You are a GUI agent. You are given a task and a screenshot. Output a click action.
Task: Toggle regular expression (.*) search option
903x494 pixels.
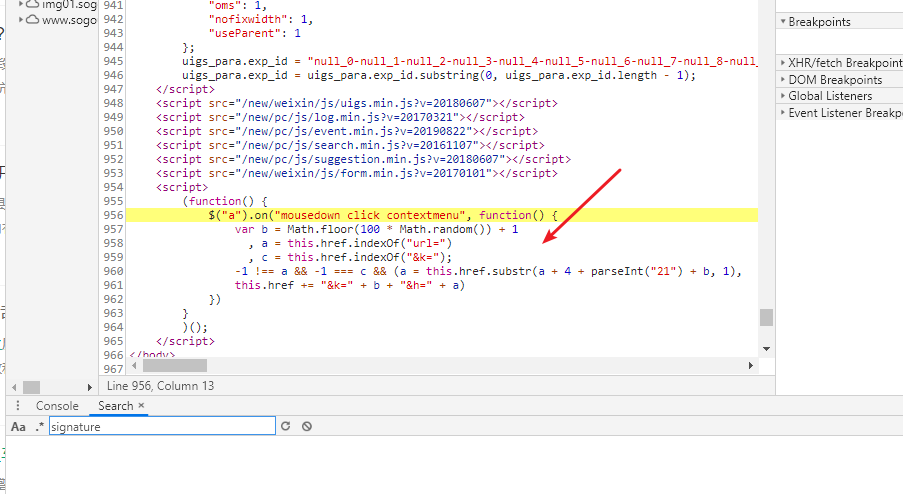pyautogui.click(x=39, y=427)
